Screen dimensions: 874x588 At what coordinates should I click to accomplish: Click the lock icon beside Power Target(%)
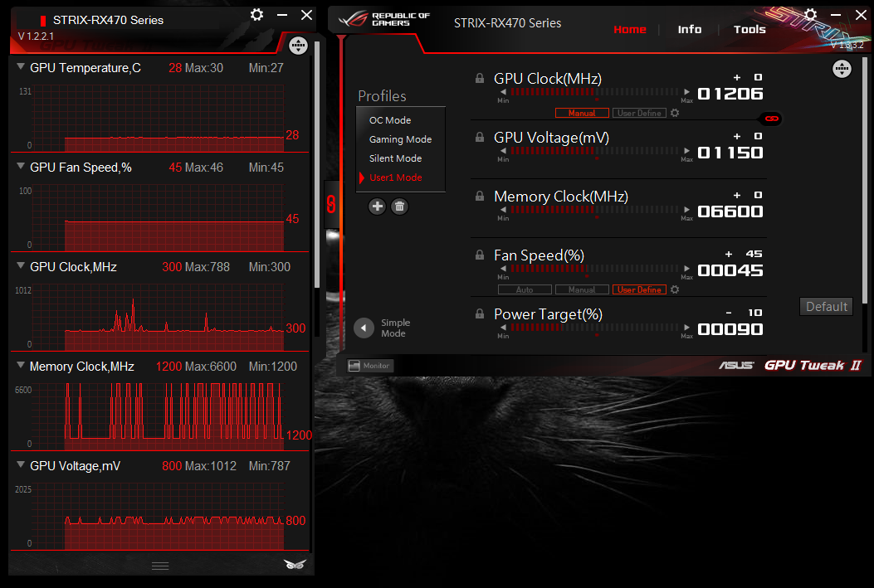point(480,314)
